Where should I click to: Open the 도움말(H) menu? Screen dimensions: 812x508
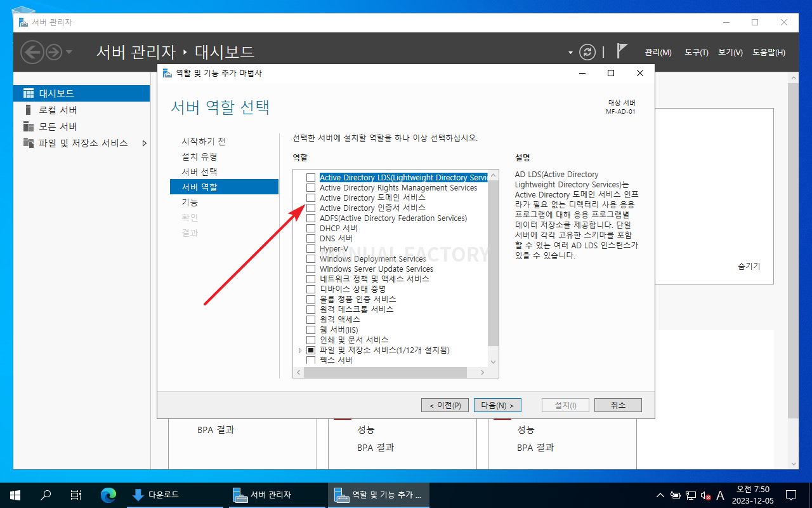[x=769, y=52]
